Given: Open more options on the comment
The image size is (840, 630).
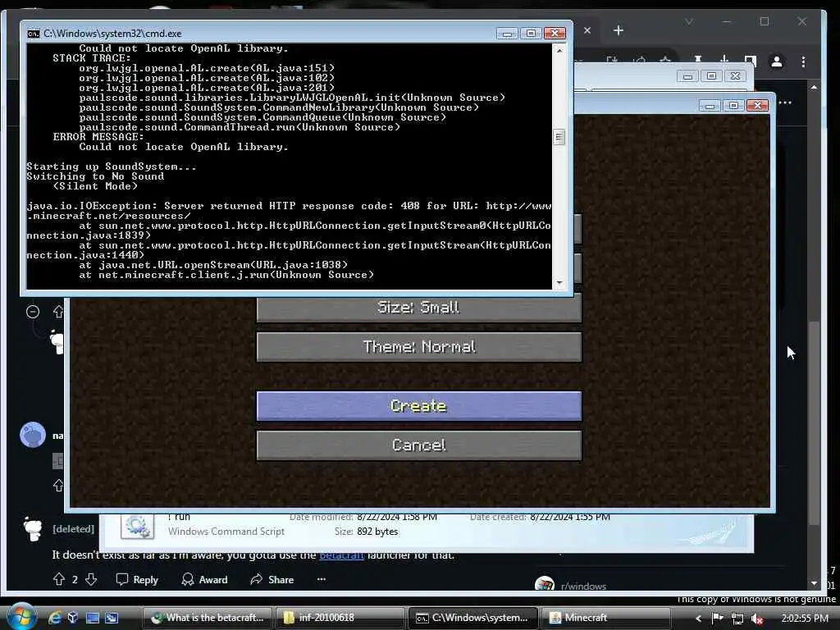Looking at the screenshot, I should point(322,579).
